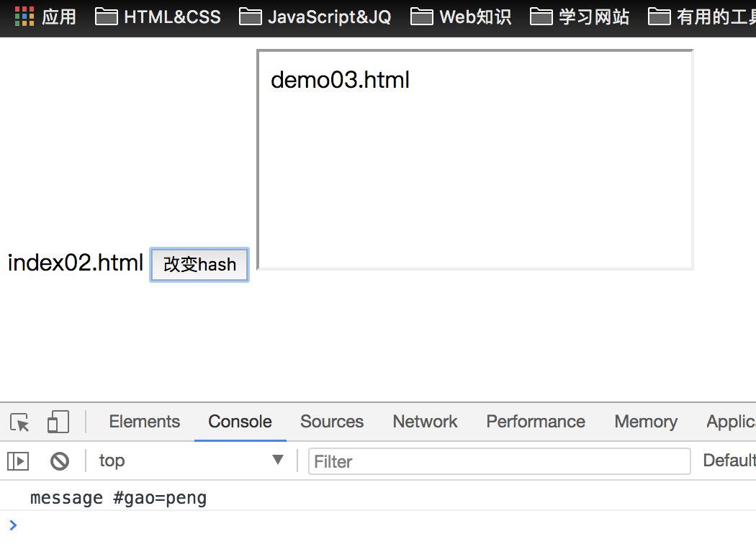Open the HTML&CSS bookmark folder

click(158, 16)
